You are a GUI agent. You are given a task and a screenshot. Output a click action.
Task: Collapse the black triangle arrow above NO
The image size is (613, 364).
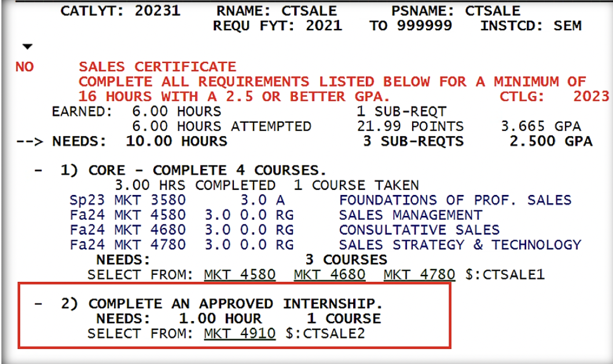[28, 47]
